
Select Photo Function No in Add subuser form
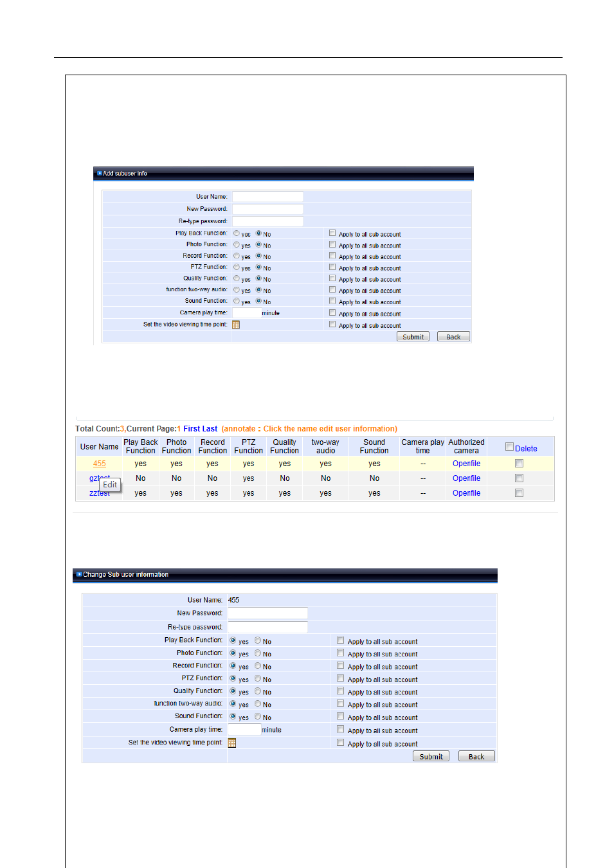[258, 245]
